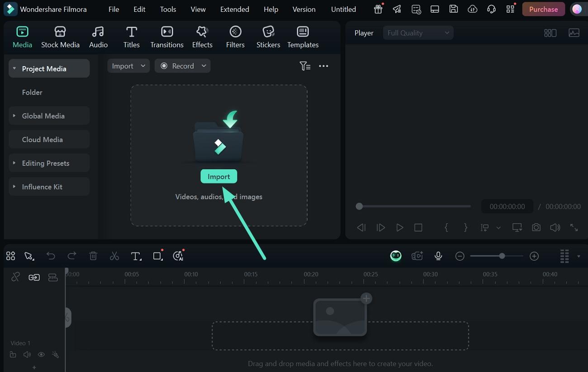Click the paper plane share icon
The height and width of the screenshot is (372, 588).
pos(397,9)
